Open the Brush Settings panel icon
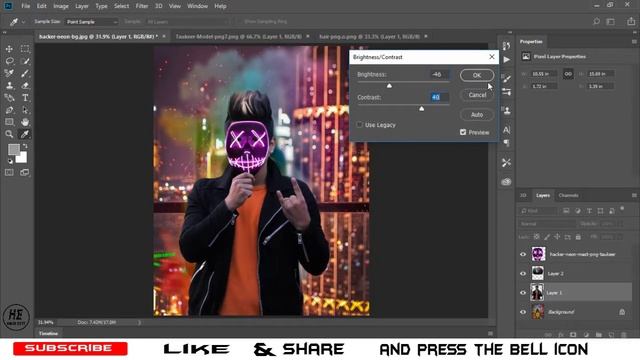The height and width of the screenshot is (360, 640). pos(507,78)
